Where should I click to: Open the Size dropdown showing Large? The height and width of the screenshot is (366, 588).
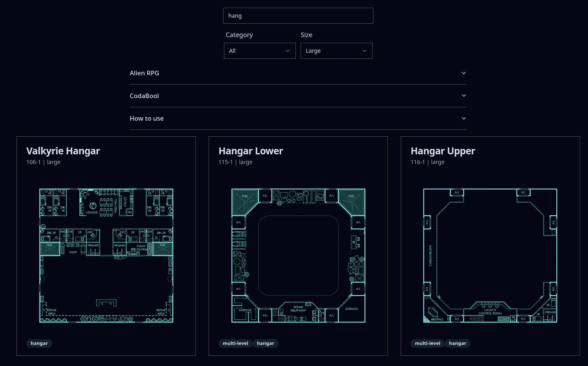tap(336, 51)
